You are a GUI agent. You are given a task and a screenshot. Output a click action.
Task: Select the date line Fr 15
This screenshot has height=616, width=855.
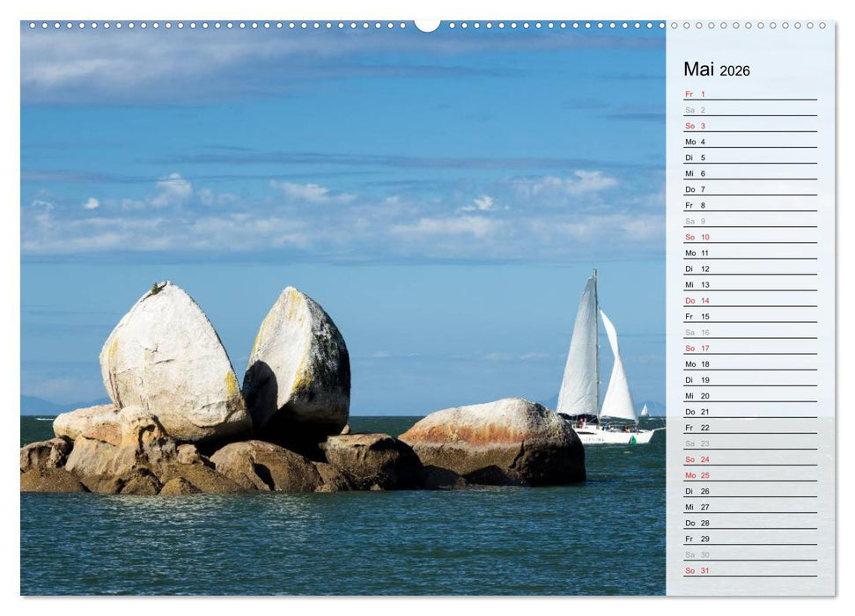click(696, 316)
